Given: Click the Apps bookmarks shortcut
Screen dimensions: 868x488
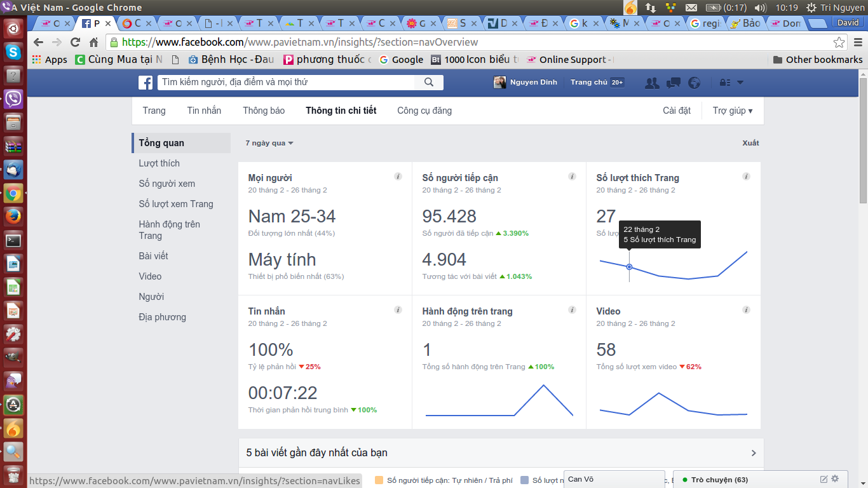Looking at the screenshot, I should tap(50, 60).
